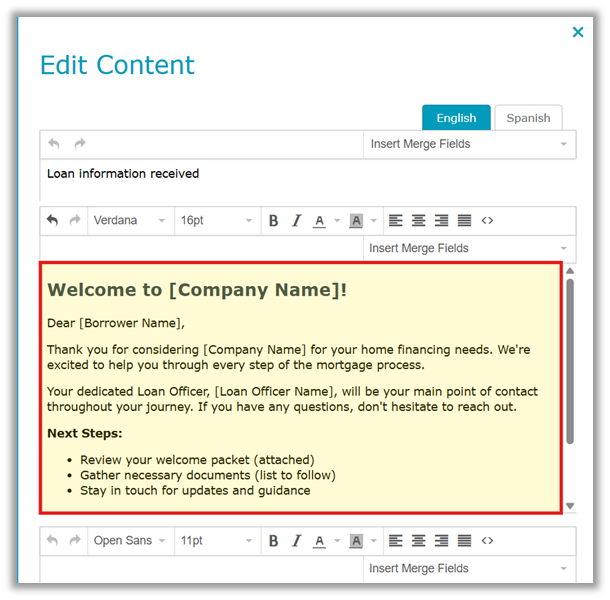Expand text color picker arrow in Verdana toolbar
The width and height of the screenshot is (610, 600).
click(337, 221)
